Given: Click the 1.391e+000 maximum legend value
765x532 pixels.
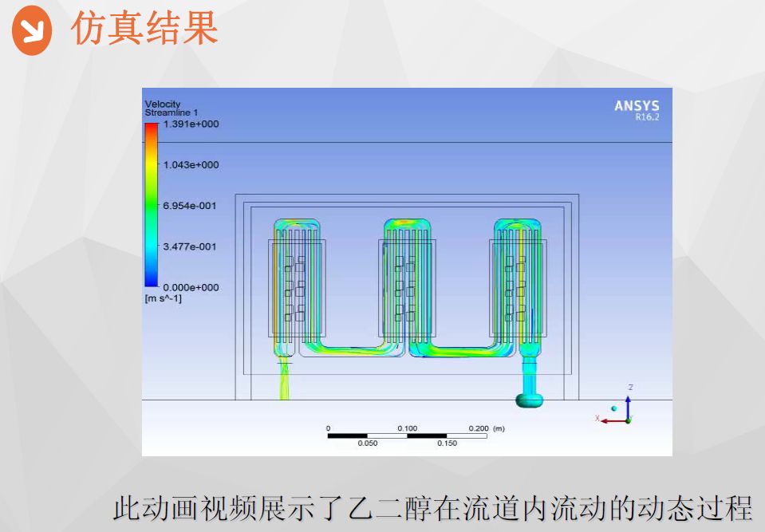Looking at the screenshot, I should (191, 124).
